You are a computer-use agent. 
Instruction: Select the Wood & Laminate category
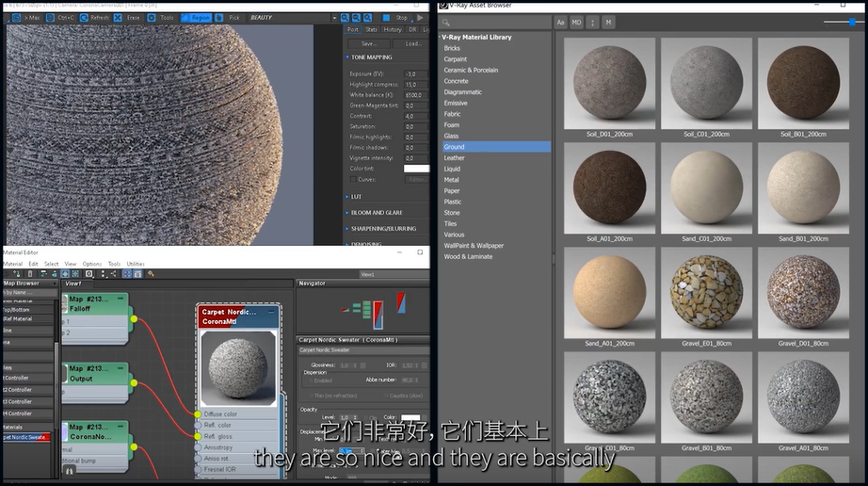pos(468,256)
